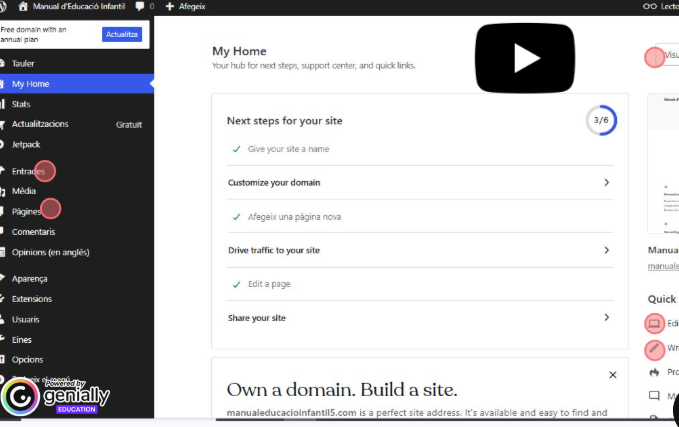Open Jetpack in the sidebar
Image resolution: width=679 pixels, height=427 pixels.
26,144
